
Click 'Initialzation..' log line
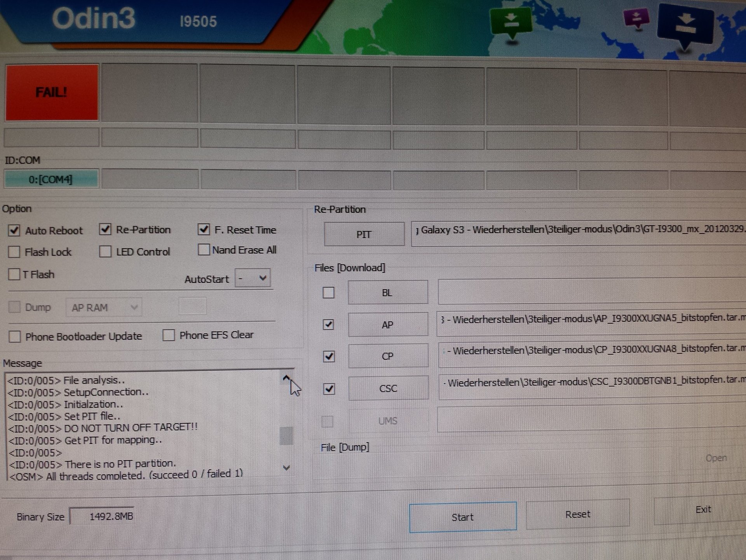[x=65, y=404]
